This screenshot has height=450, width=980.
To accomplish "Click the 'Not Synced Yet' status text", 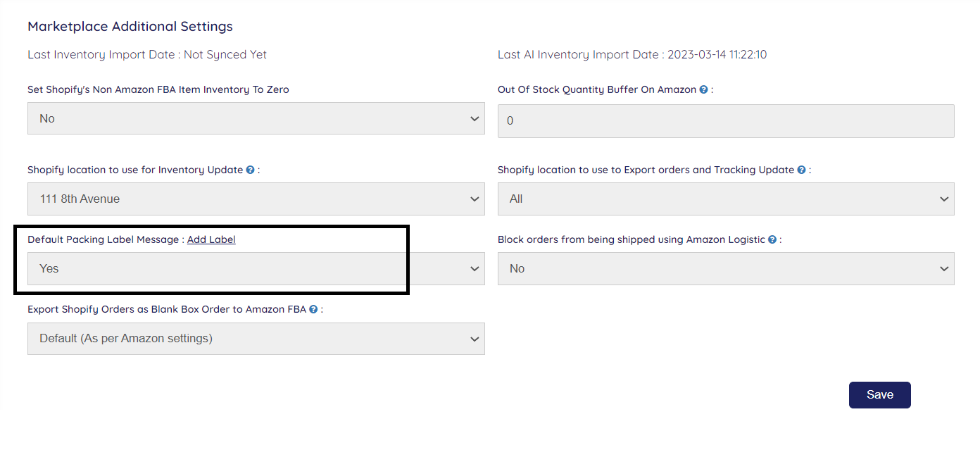I will tap(225, 55).
